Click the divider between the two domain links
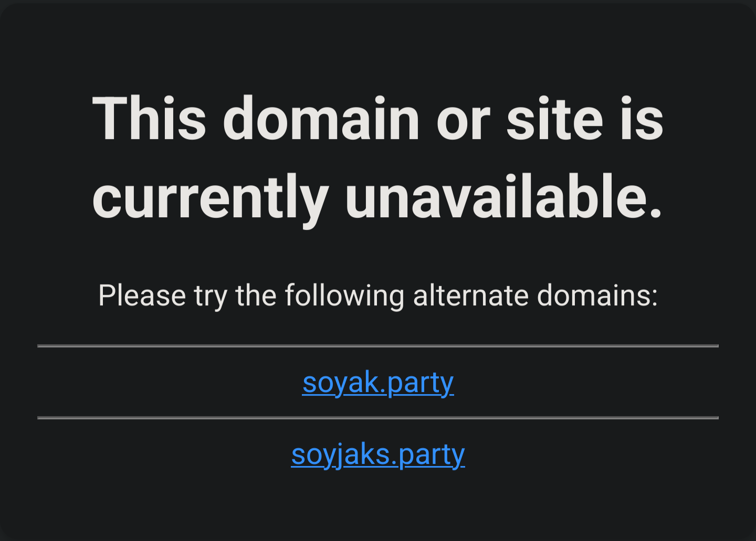This screenshot has height=541, width=756. (378, 418)
